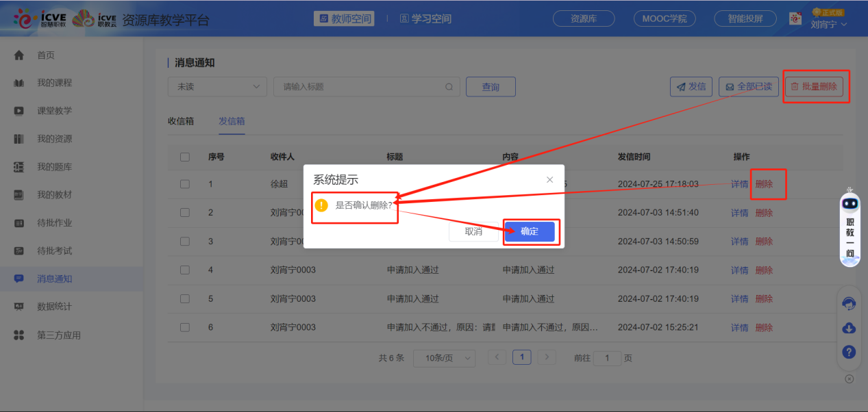Switch to 发信箱 tab
The width and height of the screenshot is (868, 412).
point(232,121)
